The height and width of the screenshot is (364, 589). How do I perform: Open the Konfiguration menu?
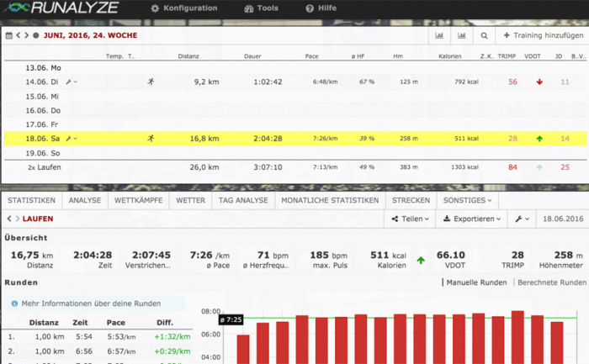pyautogui.click(x=183, y=8)
